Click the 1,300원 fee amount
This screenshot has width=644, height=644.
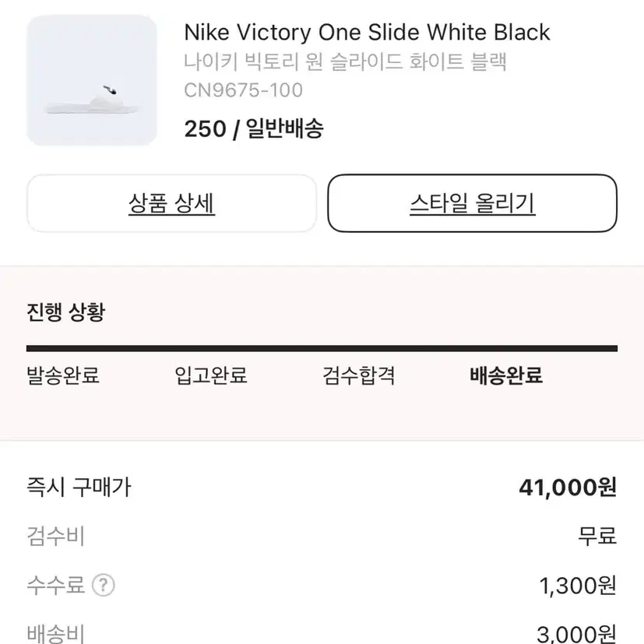[578, 586]
